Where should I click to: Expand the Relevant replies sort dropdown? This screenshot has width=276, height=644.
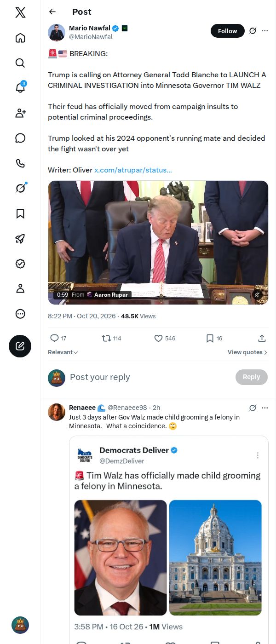click(x=63, y=352)
